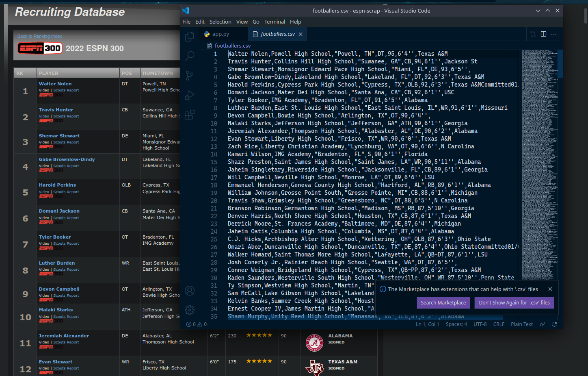
Task: Open the Terminal menu
Action: [x=275, y=22]
